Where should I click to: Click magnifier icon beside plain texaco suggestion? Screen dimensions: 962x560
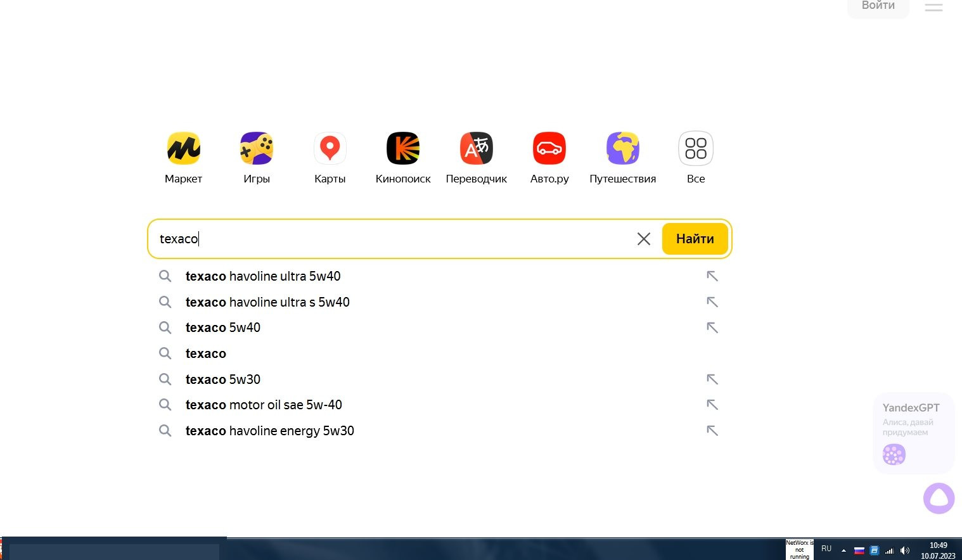tap(165, 353)
